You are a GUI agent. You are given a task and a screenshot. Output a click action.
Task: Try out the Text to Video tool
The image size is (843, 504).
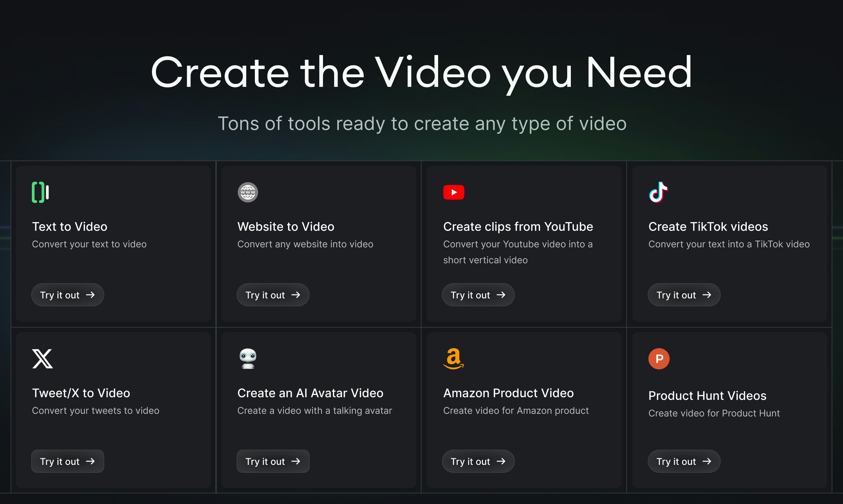(68, 295)
